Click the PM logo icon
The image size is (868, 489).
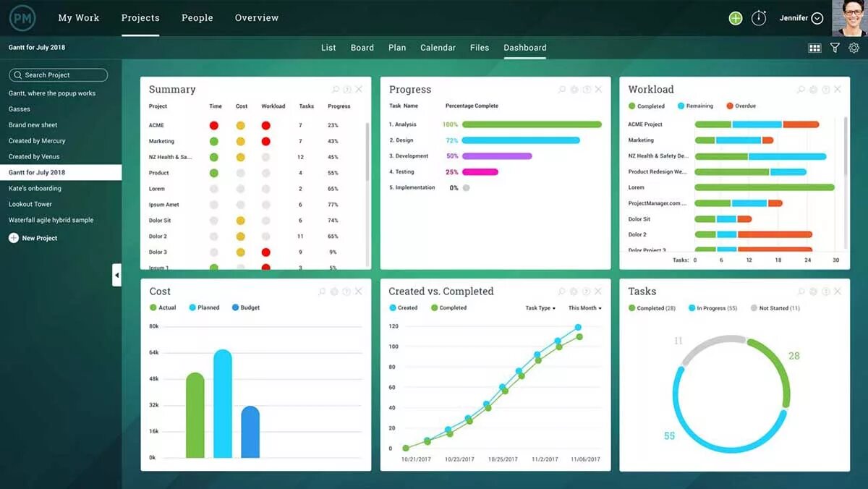22,18
